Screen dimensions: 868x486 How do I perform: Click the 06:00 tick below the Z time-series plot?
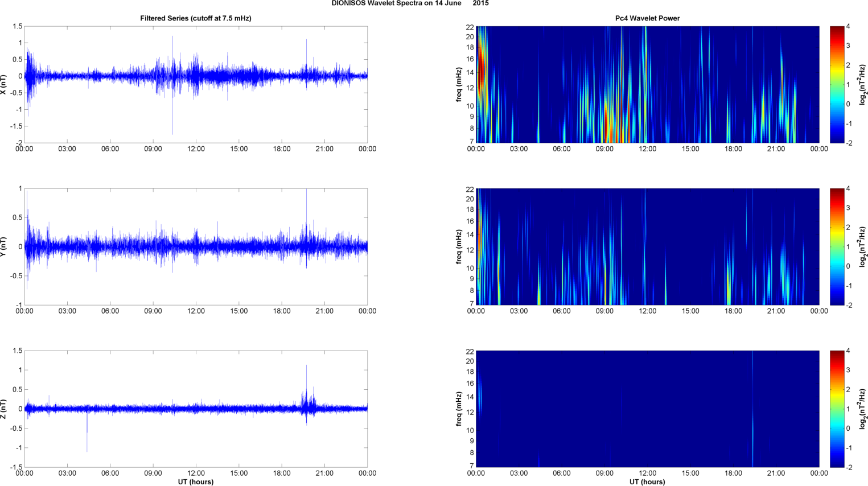coord(110,473)
